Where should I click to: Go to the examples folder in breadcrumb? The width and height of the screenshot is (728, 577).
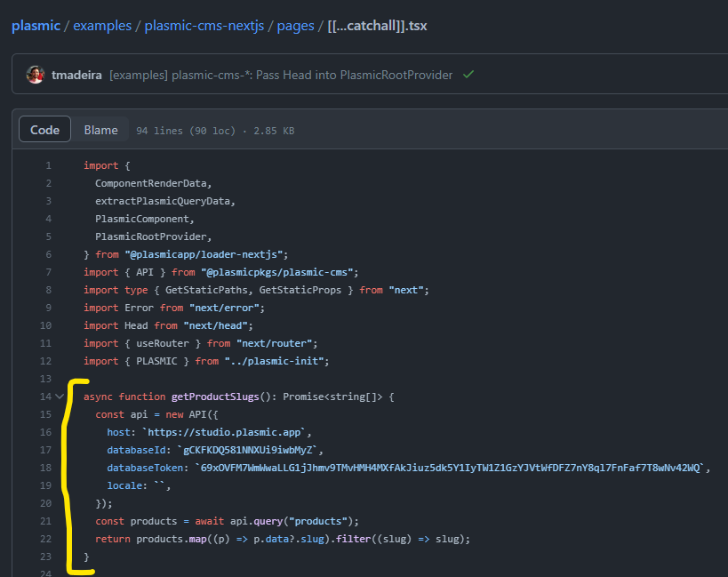(x=102, y=26)
